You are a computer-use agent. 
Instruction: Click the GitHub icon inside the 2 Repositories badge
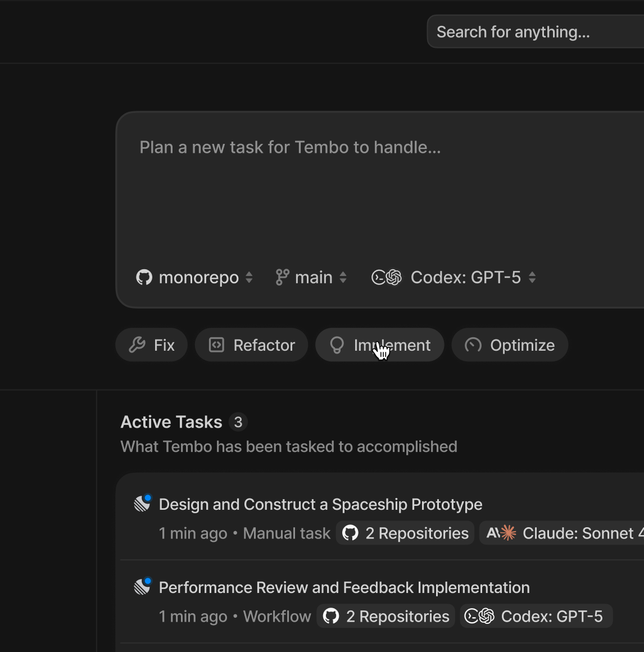click(x=351, y=533)
